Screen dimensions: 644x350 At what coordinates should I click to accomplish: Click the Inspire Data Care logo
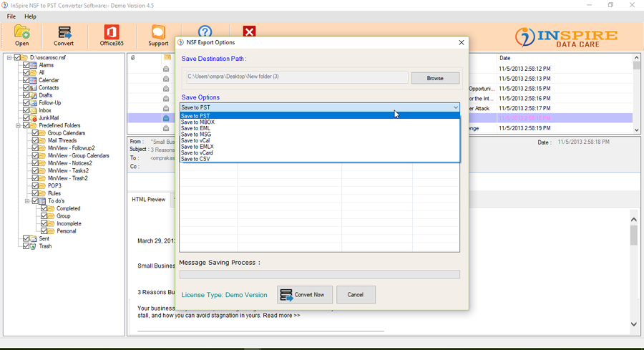point(566,37)
